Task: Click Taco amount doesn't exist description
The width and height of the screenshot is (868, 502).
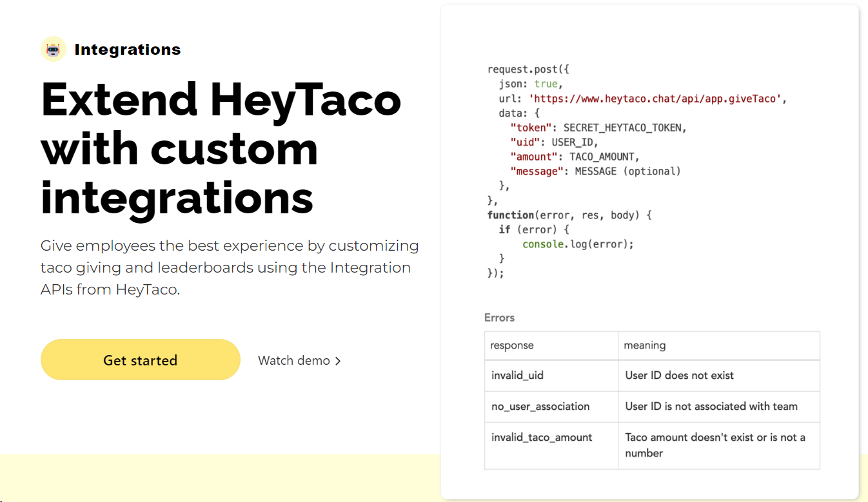Action: tap(719, 445)
